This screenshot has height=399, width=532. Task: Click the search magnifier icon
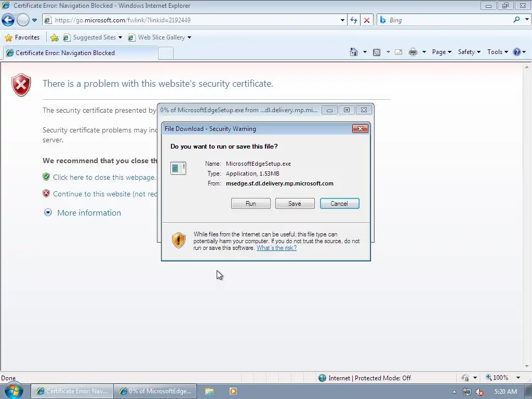tap(516, 20)
